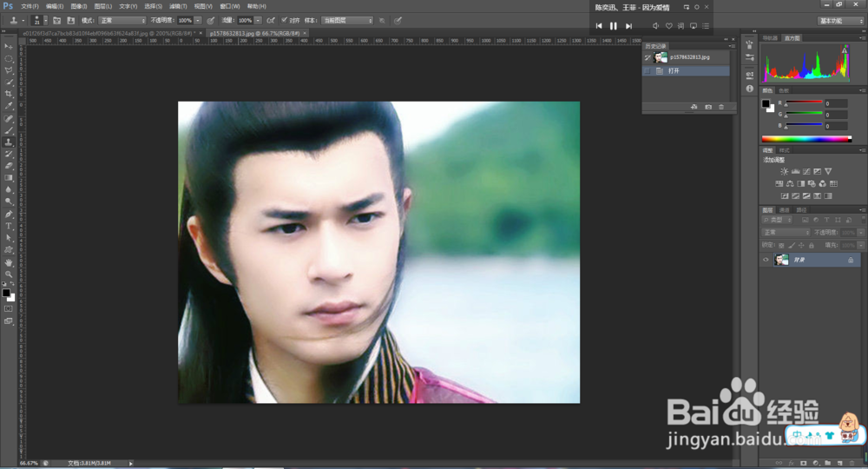Toggle Quick Mask mode icon

click(9, 309)
